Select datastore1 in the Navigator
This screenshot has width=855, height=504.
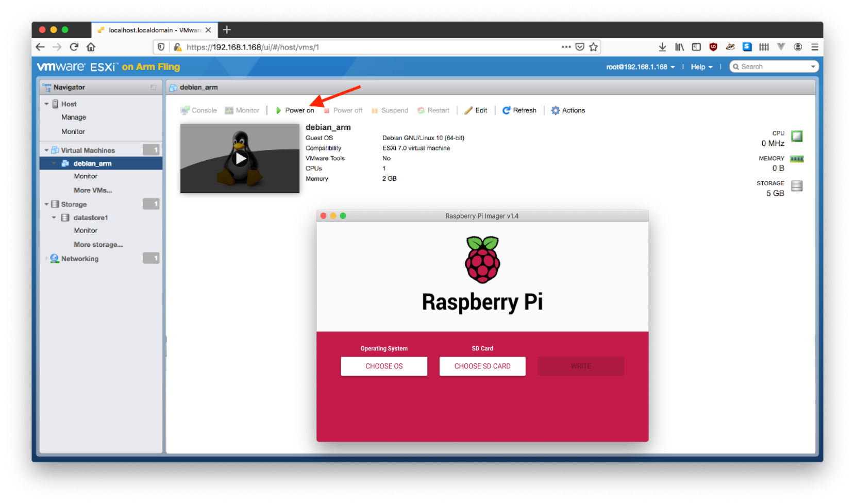(x=91, y=217)
